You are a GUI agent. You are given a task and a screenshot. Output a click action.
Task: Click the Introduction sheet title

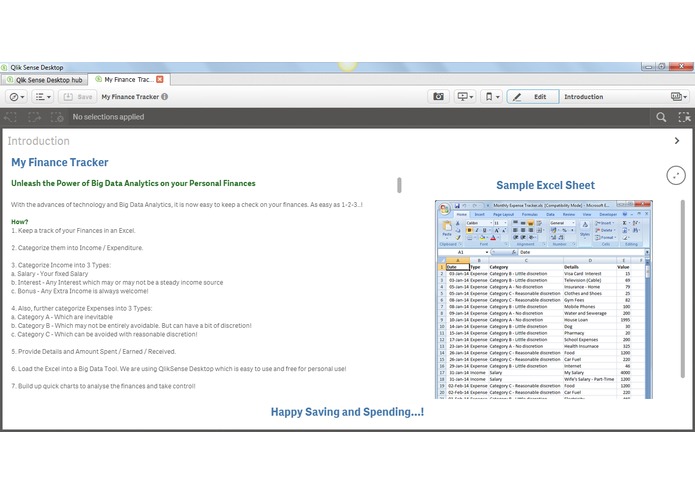pyautogui.click(x=39, y=141)
